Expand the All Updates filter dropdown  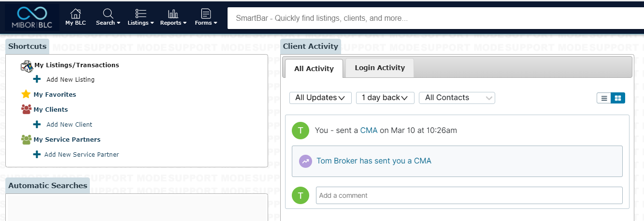click(x=320, y=98)
